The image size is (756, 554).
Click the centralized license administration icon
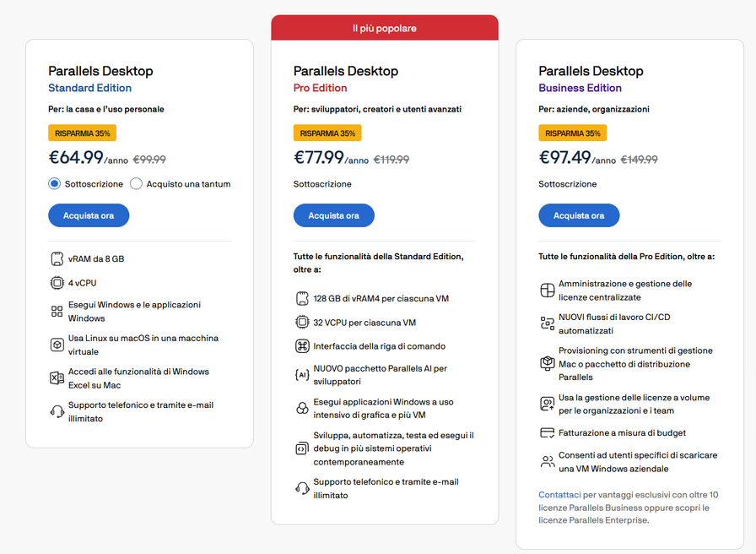point(547,291)
